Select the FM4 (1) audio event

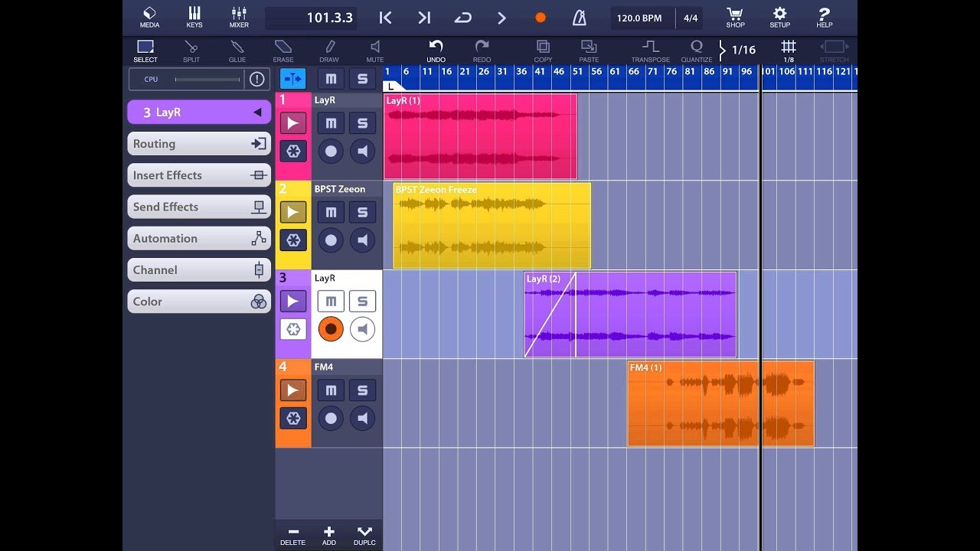point(720,403)
